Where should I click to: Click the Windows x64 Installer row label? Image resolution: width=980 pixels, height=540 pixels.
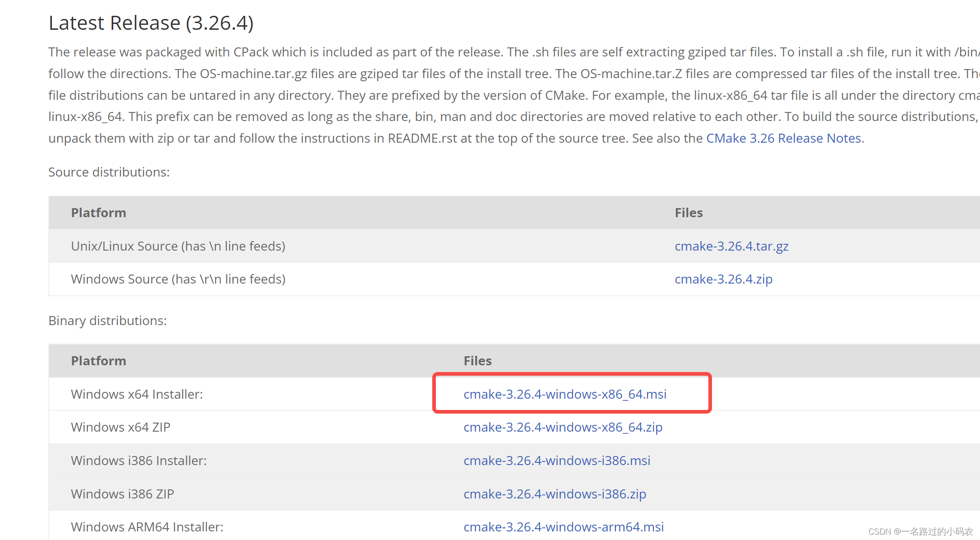point(137,394)
